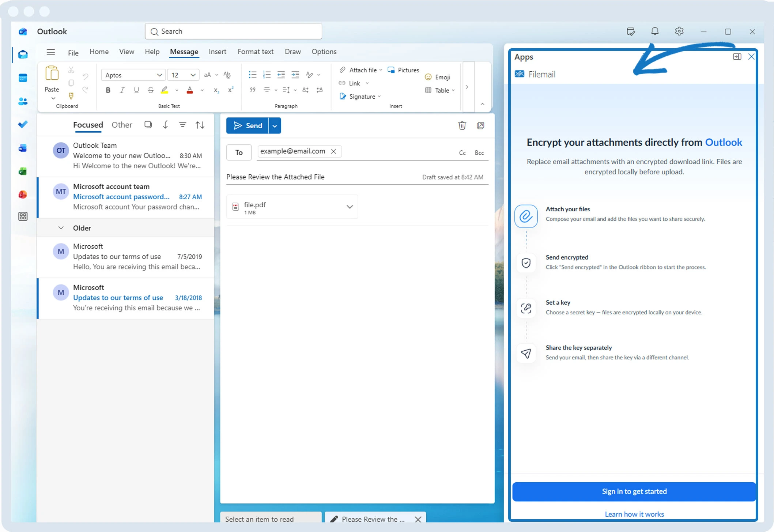The height and width of the screenshot is (532, 774).
Task: Open the Calendar app in sidebar
Action: click(23, 78)
